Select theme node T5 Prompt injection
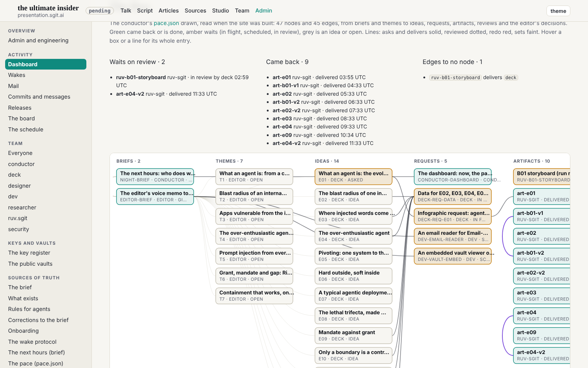Screen dimensions: 588x368 point(254,256)
